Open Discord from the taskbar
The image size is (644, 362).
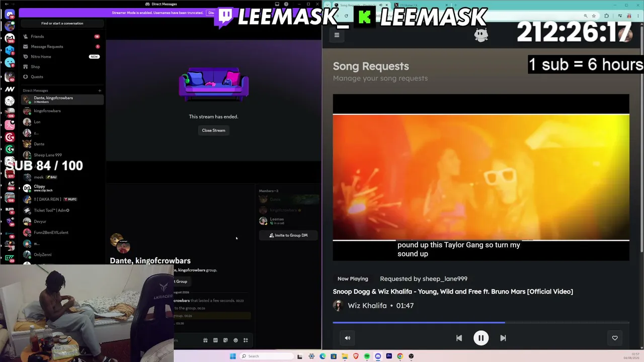point(378,356)
